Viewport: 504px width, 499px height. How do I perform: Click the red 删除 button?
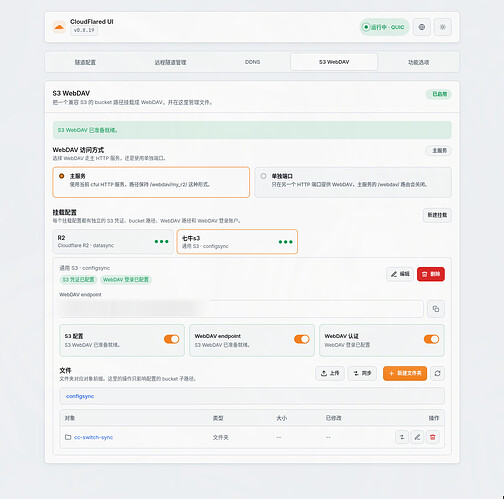pyautogui.click(x=431, y=274)
